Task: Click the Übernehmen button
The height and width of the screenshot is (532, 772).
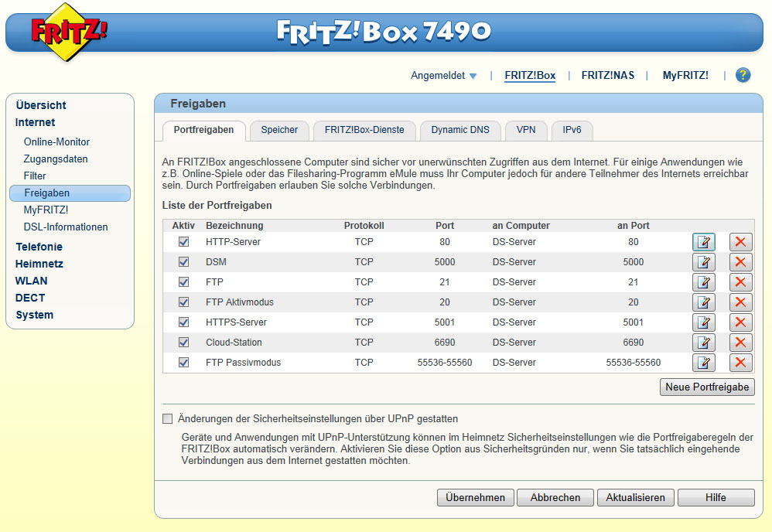Action: pos(475,497)
